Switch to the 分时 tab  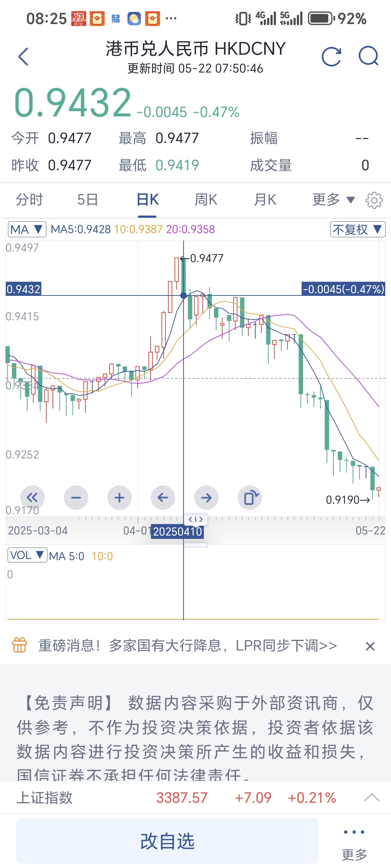(29, 200)
